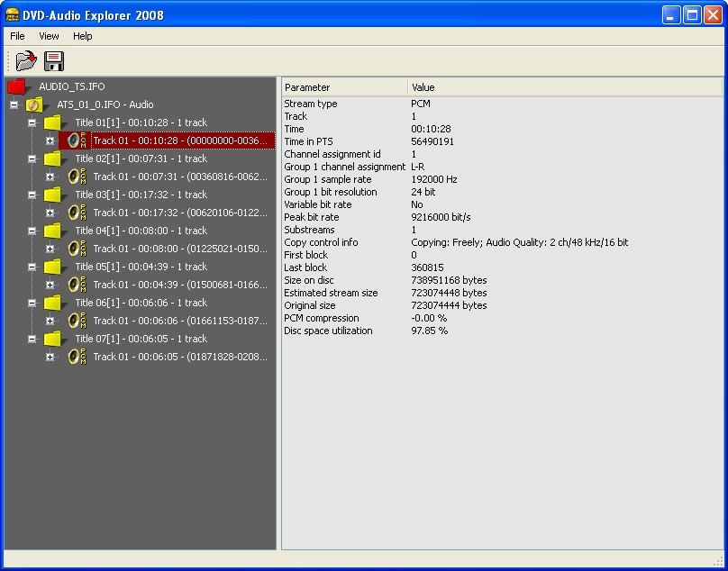The height and width of the screenshot is (571, 728).
Task: Open the Help menu
Action: point(82,36)
